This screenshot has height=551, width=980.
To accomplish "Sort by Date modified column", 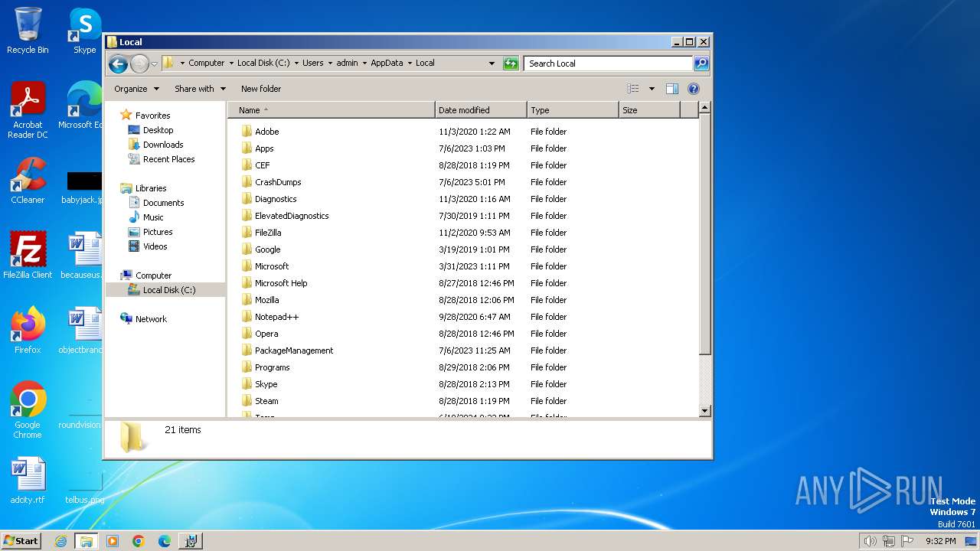I will [x=481, y=110].
